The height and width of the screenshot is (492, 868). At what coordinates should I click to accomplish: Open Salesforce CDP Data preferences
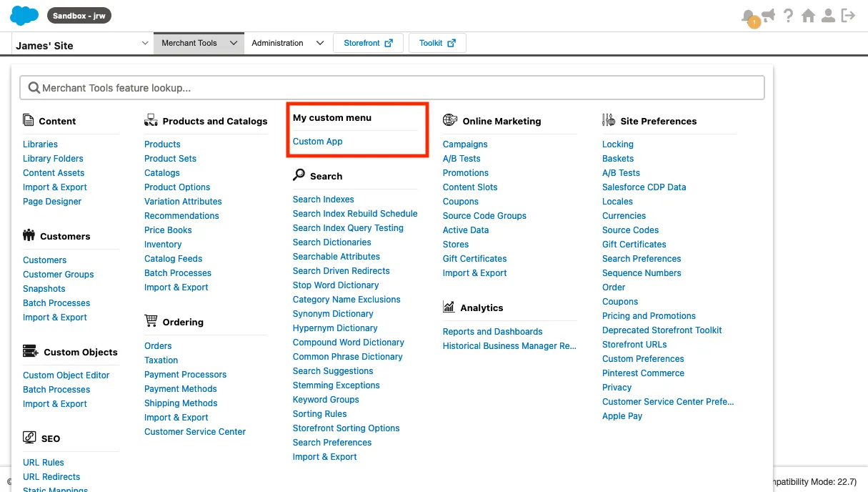pyautogui.click(x=644, y=187)
